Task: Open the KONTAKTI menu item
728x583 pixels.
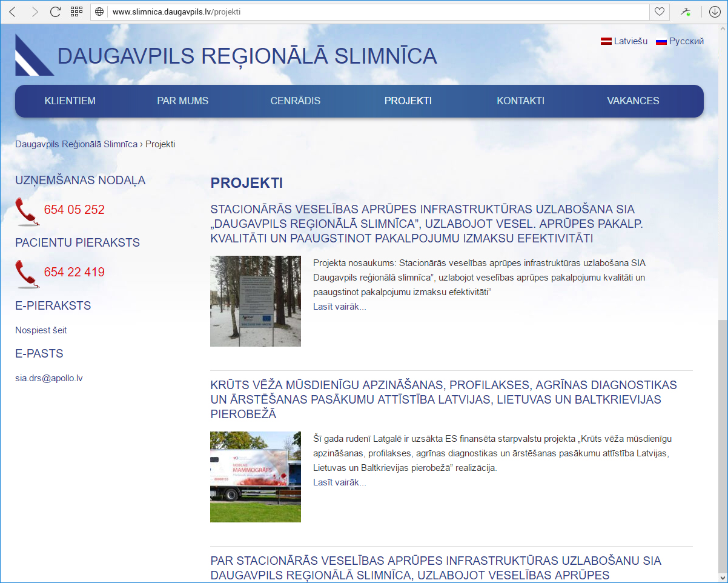Action: [x=520, y=101]
